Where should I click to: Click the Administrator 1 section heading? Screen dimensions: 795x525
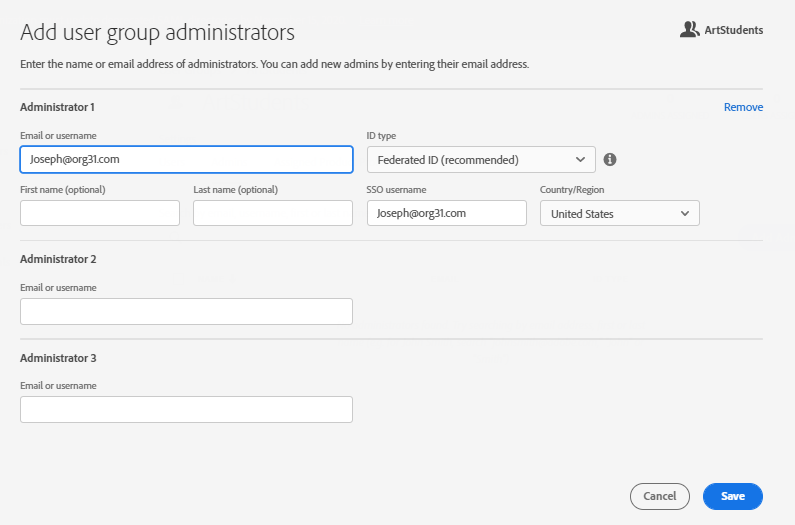[x=58, y=107]
